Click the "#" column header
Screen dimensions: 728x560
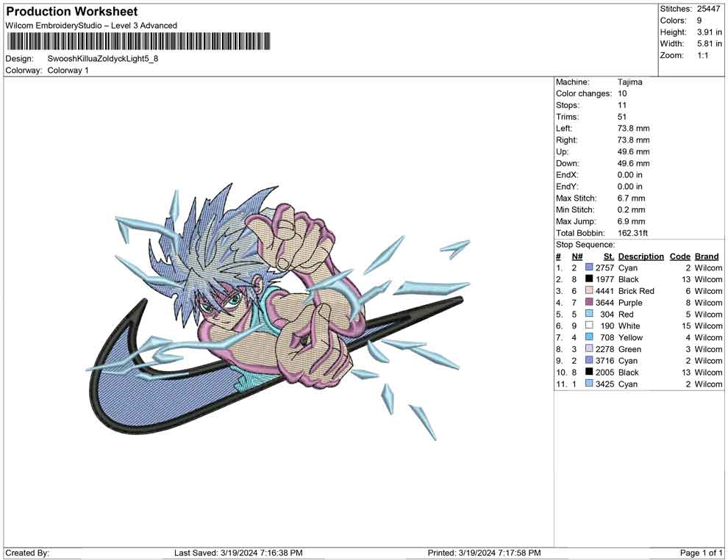click(559, 256)
